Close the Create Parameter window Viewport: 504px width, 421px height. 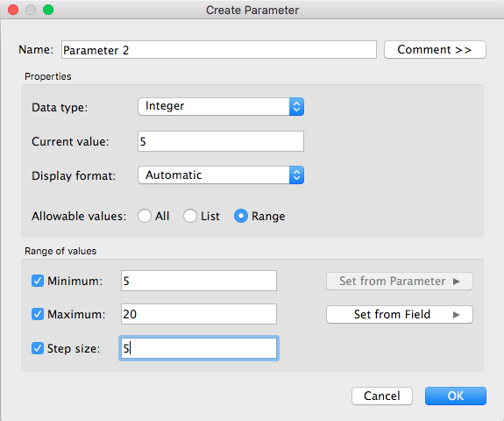tap(13, 10)
